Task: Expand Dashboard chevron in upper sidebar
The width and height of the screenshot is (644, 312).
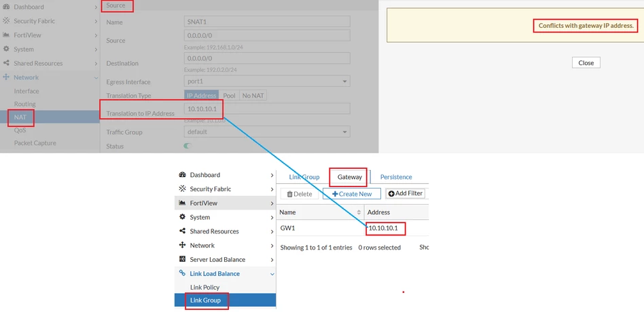Action: coord(96,7)
